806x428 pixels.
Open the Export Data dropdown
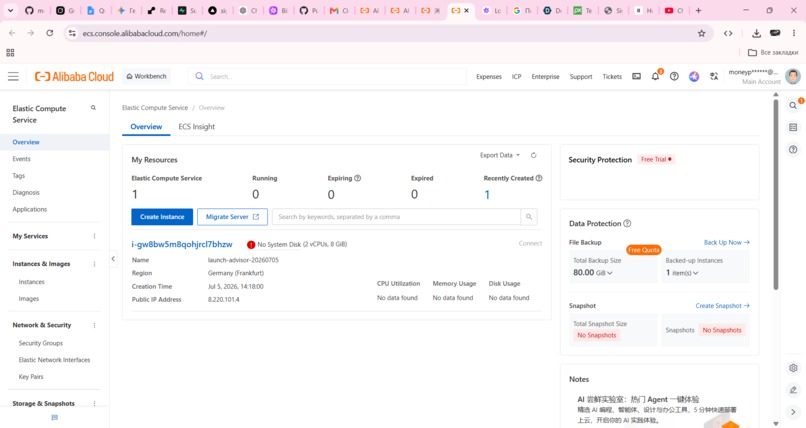[x=500, y=155]
